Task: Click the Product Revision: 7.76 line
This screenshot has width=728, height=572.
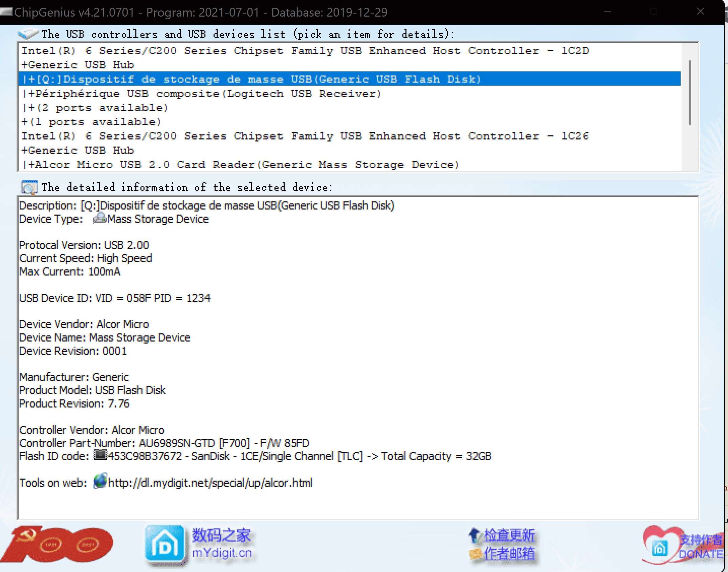Action: pos(74,403)
